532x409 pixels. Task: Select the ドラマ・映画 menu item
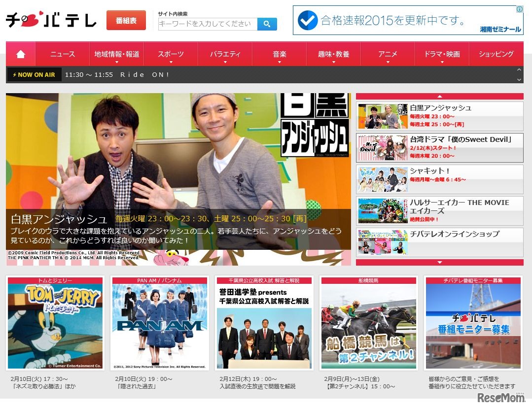point(443,54)
